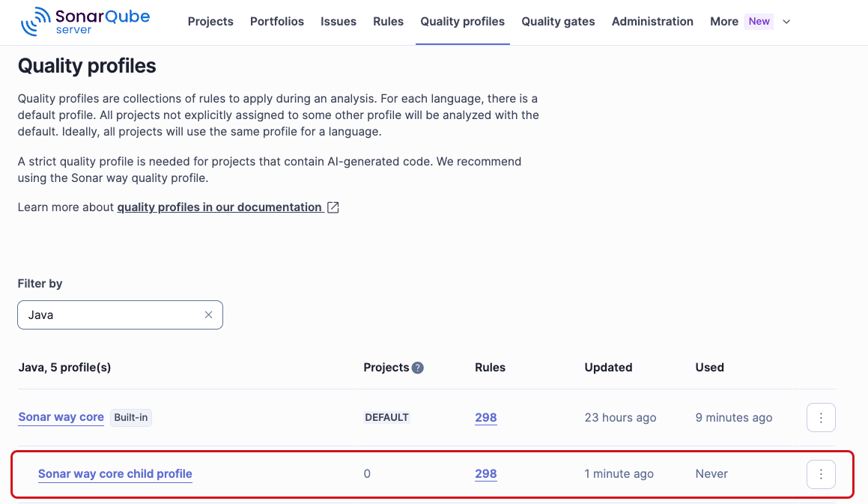Open Sonar way core child profile
This screenshot has height=504, width=868.
[115, 474]
